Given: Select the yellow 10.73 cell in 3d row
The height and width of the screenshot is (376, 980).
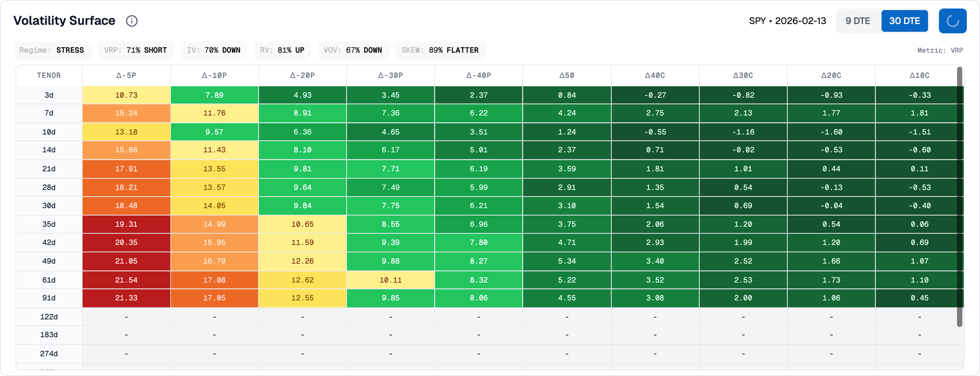Looking at the screenshot, I should [126, 95].
